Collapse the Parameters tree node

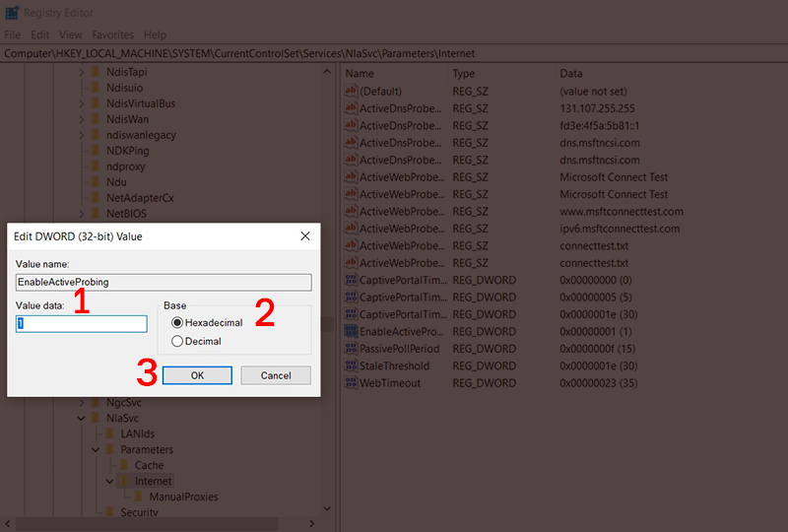coord(96,449)
